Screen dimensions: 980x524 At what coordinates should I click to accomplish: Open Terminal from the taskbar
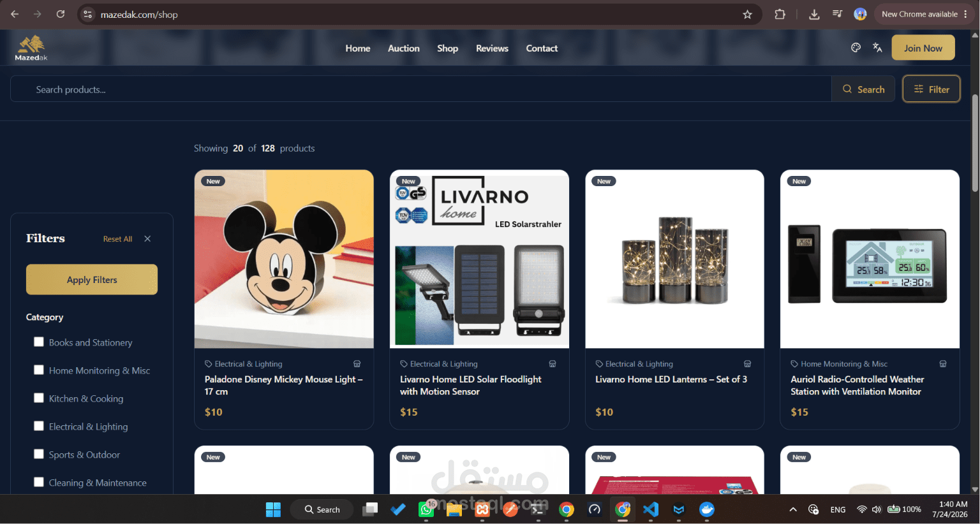pyautogui.click(x=538, y=509)
